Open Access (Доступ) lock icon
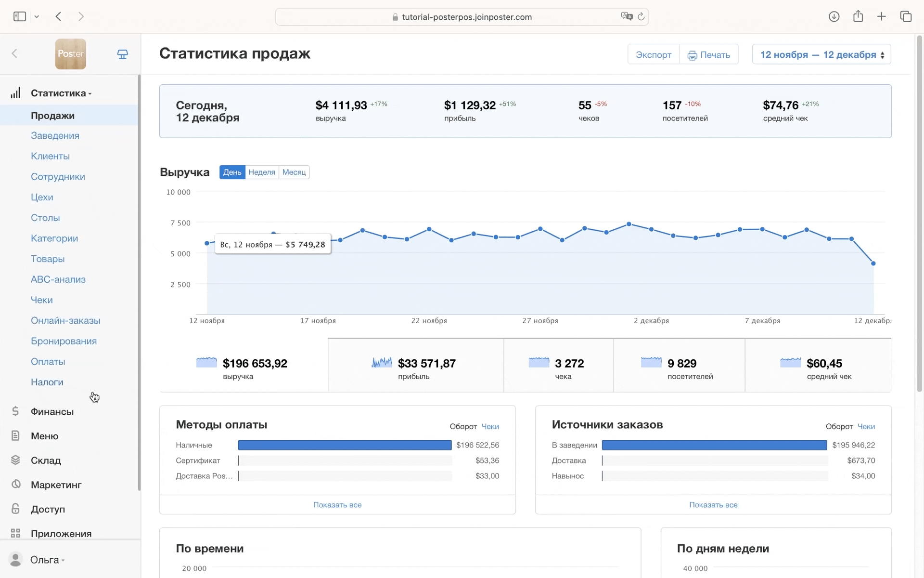 pyautogui.click(x=15, y=509)
